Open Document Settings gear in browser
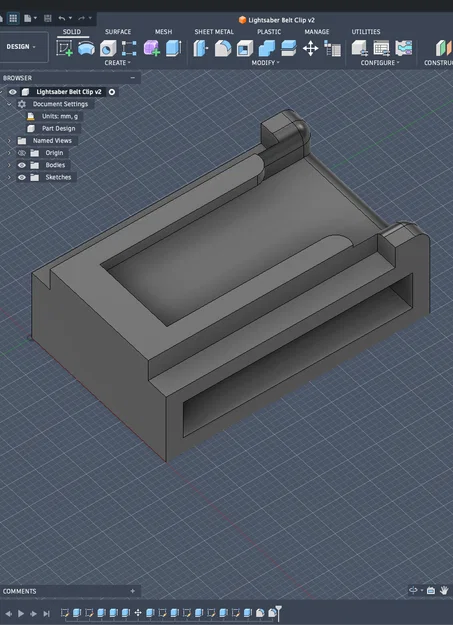453x625 pixels. (22, 104)
